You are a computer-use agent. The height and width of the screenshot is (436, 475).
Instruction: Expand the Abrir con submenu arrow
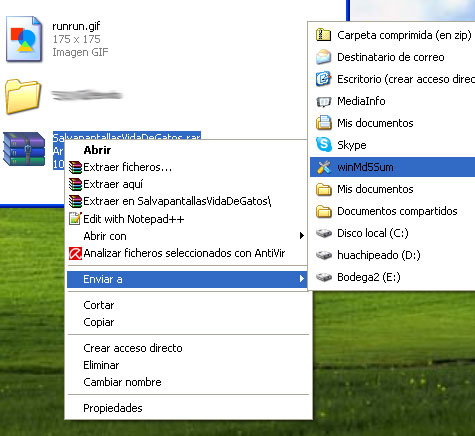pos(301,236)
